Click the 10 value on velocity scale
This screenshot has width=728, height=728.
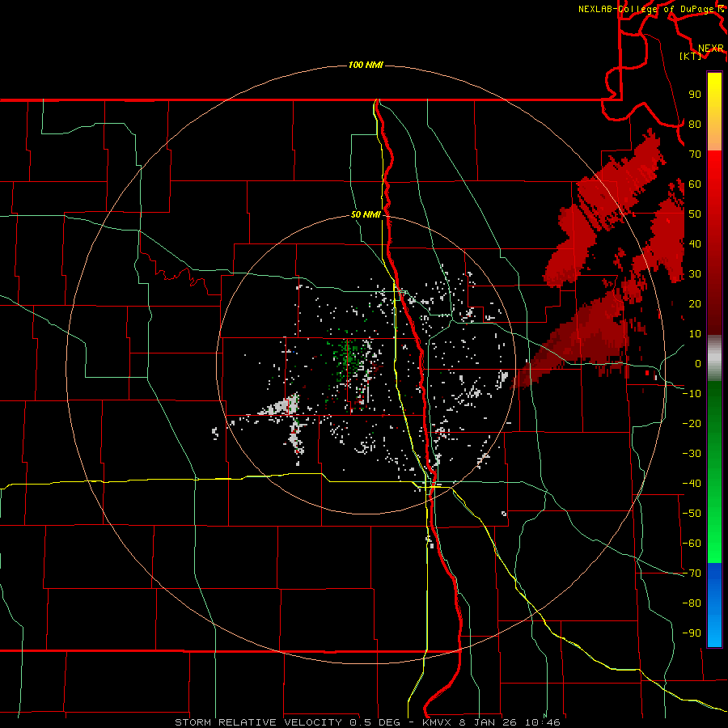pos(695,334)
